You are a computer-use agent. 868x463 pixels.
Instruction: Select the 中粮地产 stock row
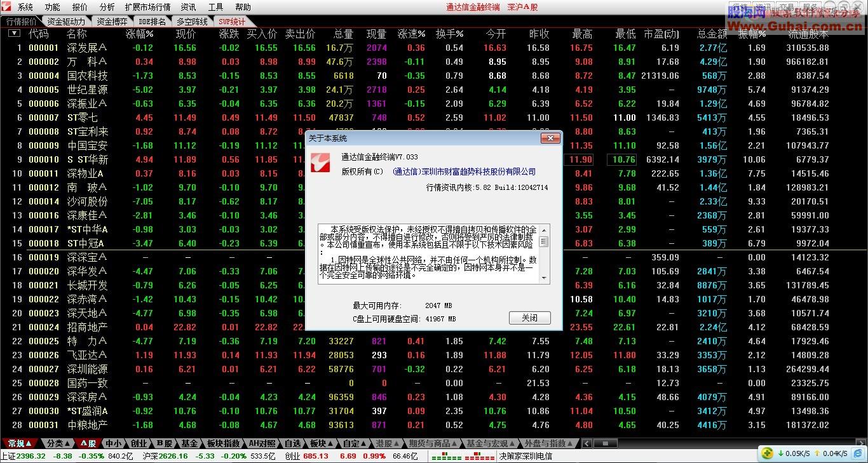click(434, 425)
